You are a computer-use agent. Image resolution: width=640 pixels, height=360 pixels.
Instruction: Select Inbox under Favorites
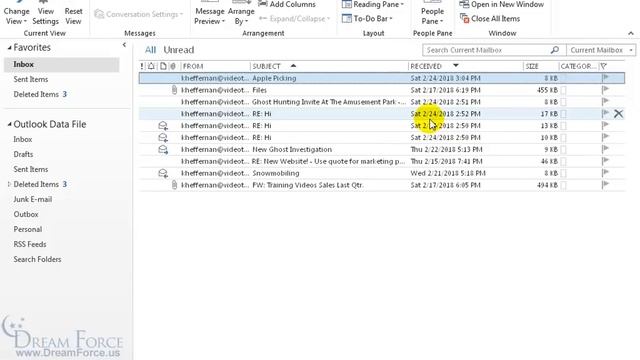62,64
